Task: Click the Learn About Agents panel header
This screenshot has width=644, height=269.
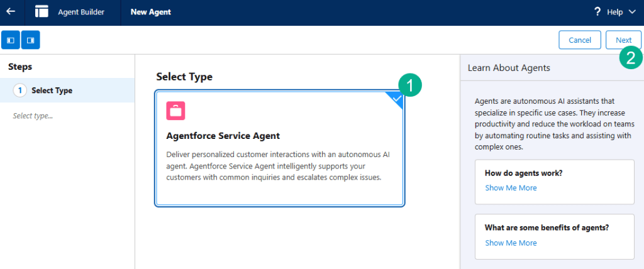Action: (x=509, y=68)
